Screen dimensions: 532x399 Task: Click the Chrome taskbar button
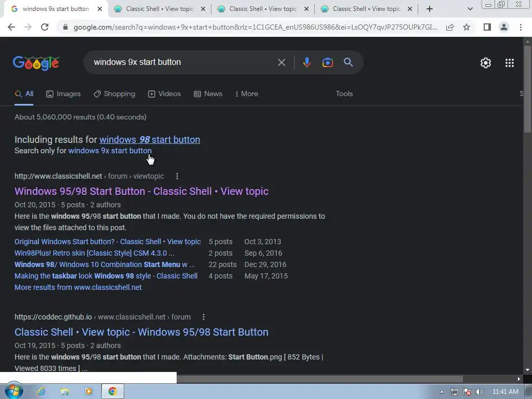(x=112, y=392)
